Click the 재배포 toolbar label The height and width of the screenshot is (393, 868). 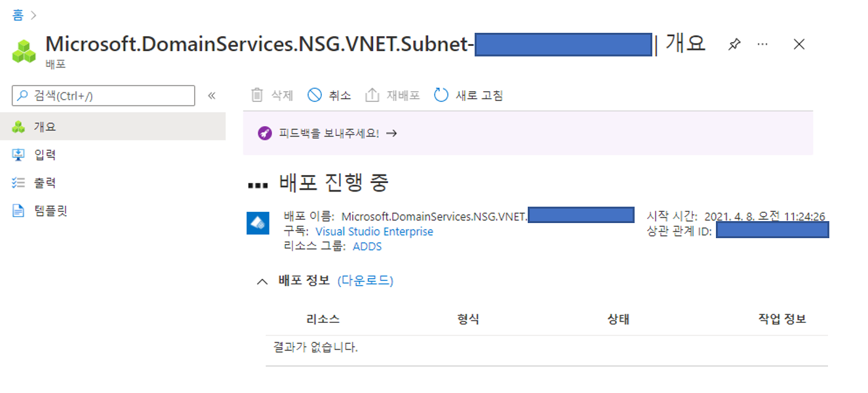(x=403, y=95)
